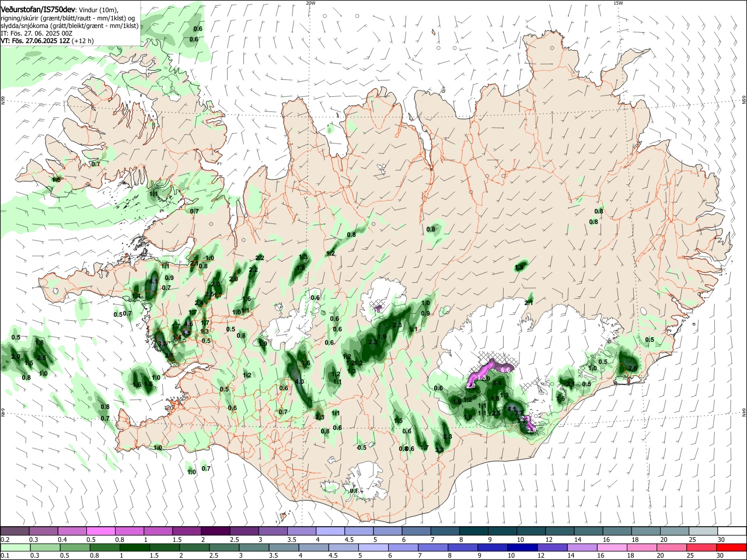The image size is (747, 560).
Task: Click the 4.6 precipitation value on the map
Action: coord(189,324)
